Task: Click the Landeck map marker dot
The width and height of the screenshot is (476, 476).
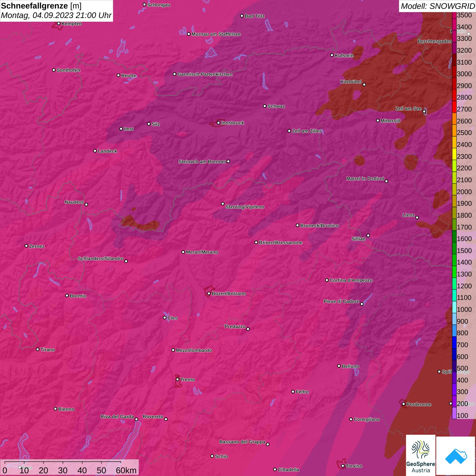Action: (95, 151)
